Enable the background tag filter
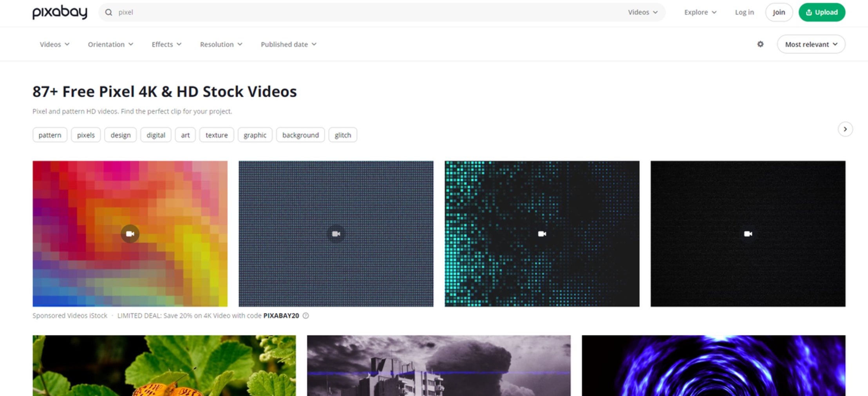 click(x=300, y=135)
